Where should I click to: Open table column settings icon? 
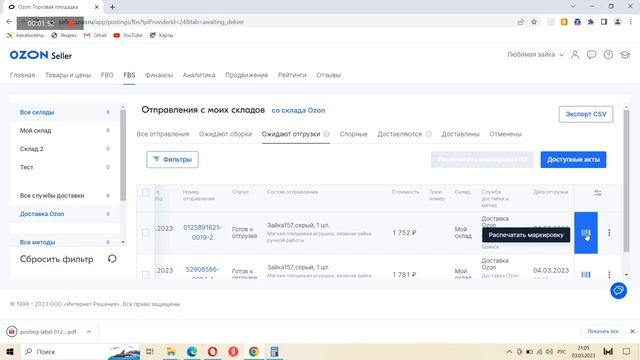(598, 193)
